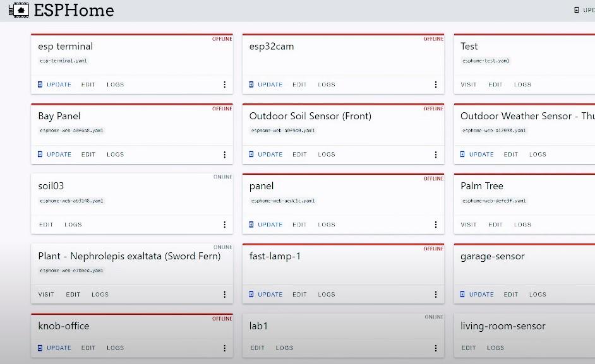Click the update icon on the esp32cam card
Image resolution: width=595 pixels, height=364 pixels.
point(251,84)
